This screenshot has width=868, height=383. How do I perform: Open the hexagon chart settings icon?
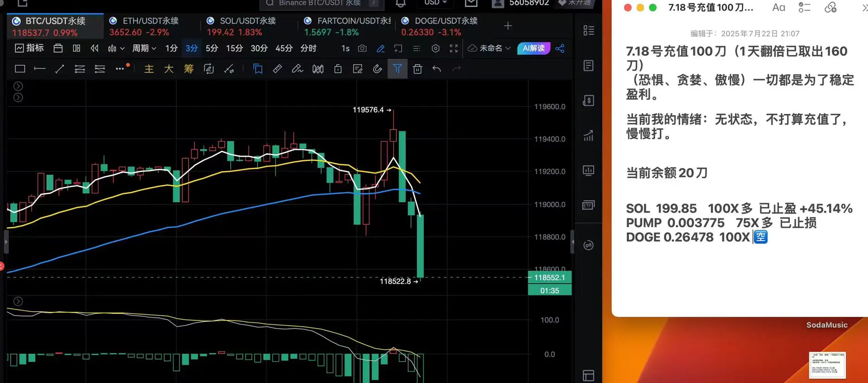(x=435, y=48)
